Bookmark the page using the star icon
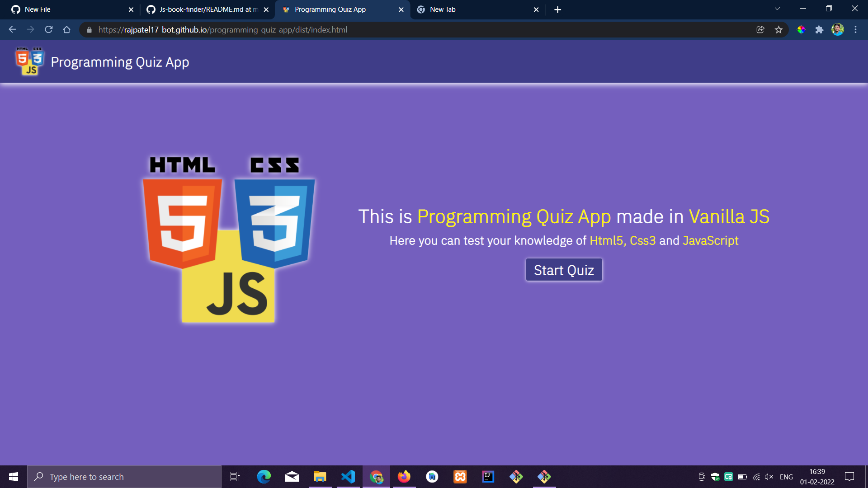Viewport: 868px width, 488px height. click(x=779, y=29)
